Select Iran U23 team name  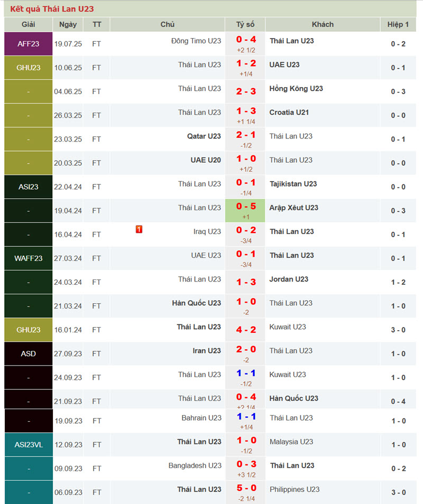[207, 351]
